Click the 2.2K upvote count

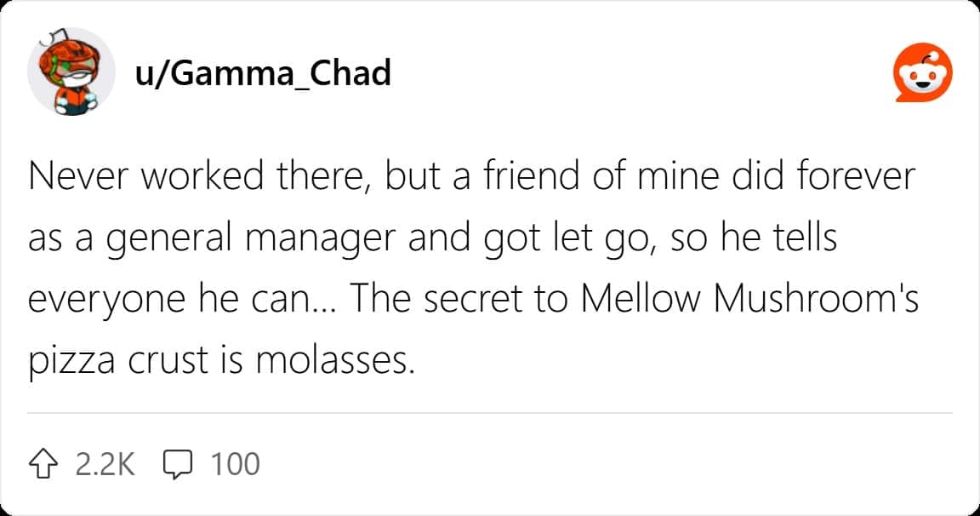click(105, 464)
